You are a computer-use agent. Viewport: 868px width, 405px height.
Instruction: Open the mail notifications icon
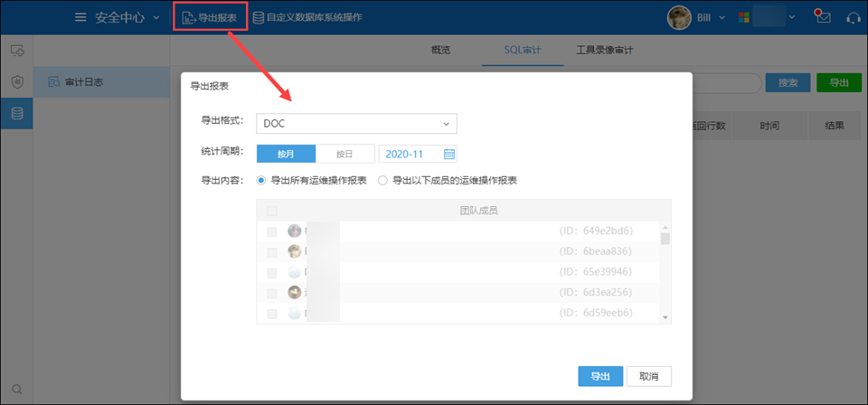pyautogui.click(x=823, y=16)
